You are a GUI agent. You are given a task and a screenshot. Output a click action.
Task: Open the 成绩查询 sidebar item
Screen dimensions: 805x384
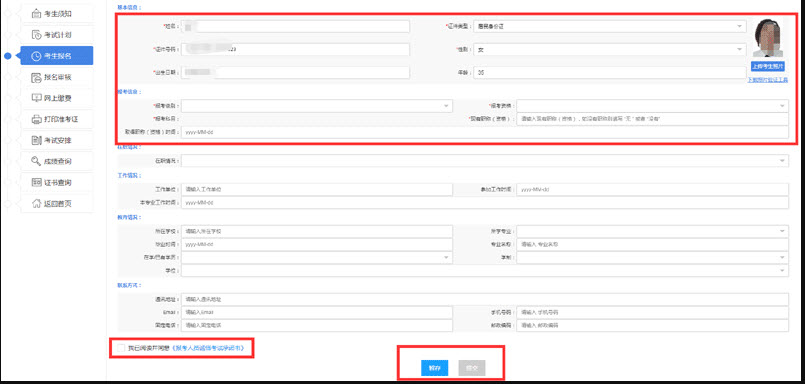[56, 161]
